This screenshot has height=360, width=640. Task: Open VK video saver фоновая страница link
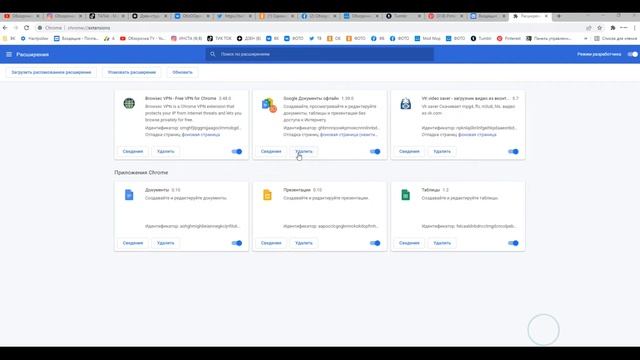477,134
